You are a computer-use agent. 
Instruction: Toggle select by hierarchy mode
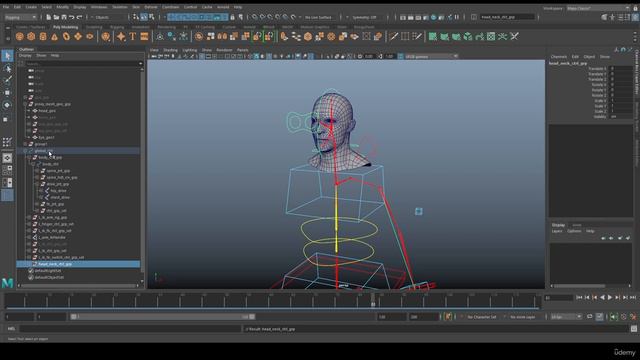(136, 17)
